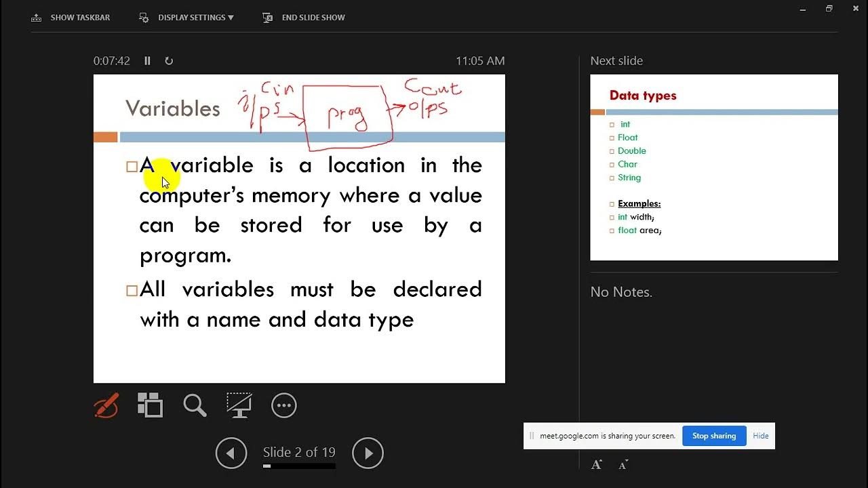Click the Next slide thumbnail preview
868x488 pixels.
714,167
